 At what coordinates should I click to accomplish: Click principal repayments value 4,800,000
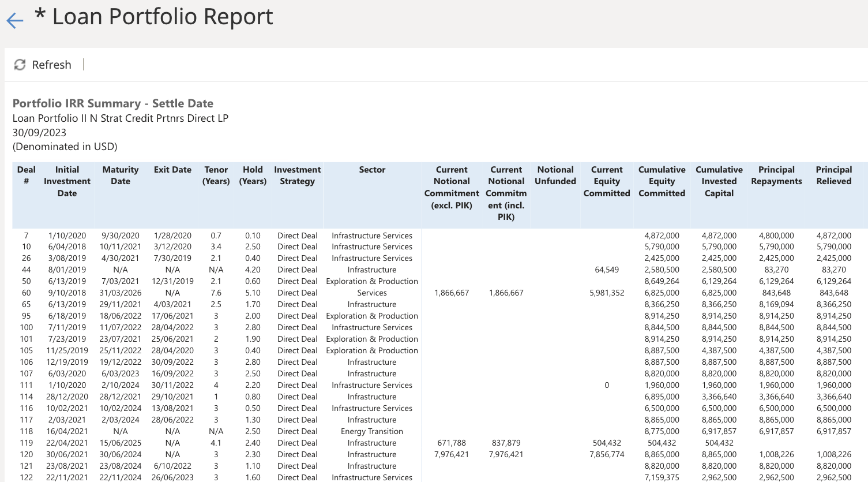(776, 236)
